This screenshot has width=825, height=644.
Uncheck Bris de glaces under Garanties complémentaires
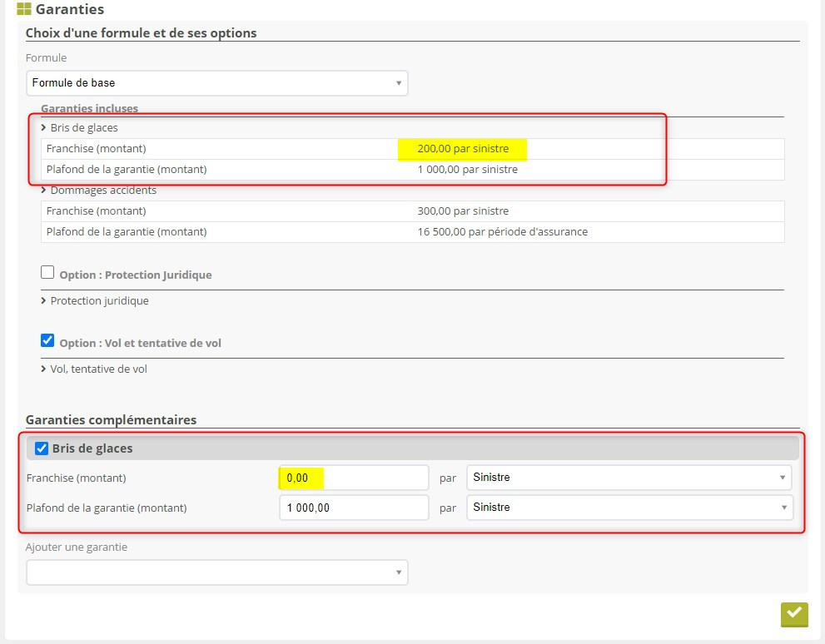pyautogui.click(x=42, y=448)
